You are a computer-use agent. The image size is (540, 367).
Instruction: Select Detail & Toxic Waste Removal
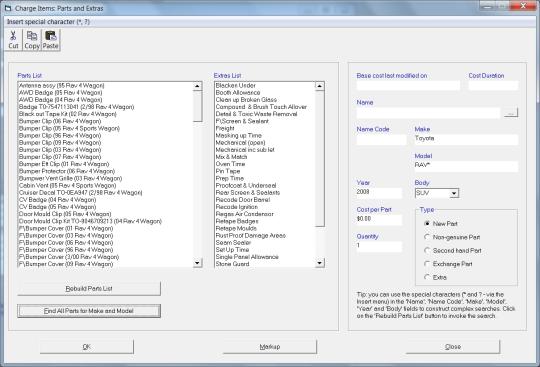(256, 114)
